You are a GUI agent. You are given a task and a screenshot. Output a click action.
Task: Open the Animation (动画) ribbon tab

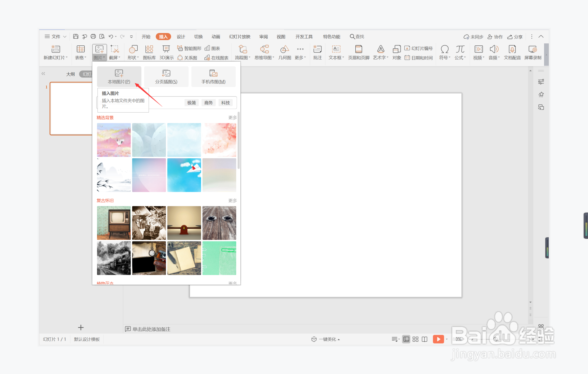point(216,37)
